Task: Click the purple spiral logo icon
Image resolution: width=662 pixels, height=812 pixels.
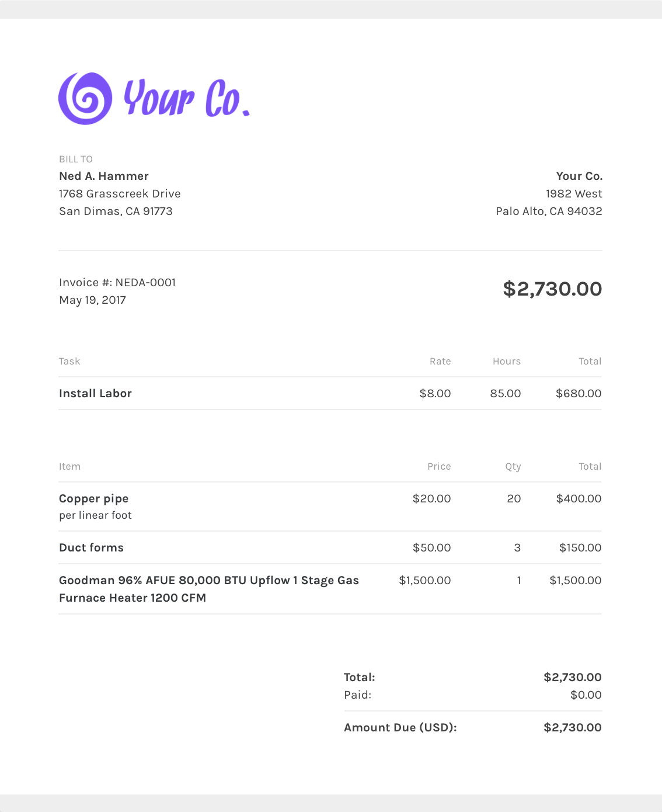Action: coord(85,98)
